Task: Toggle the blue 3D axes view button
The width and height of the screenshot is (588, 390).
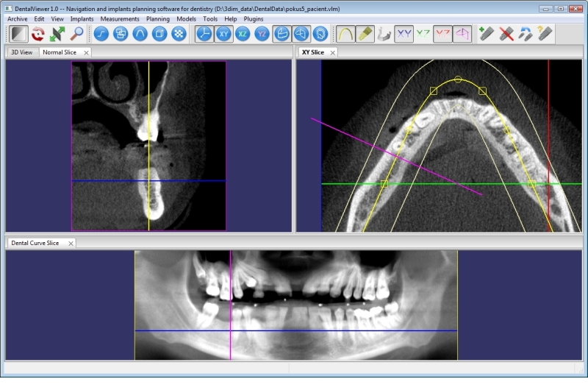Action: pyautogui.click(x=204, y=34)
